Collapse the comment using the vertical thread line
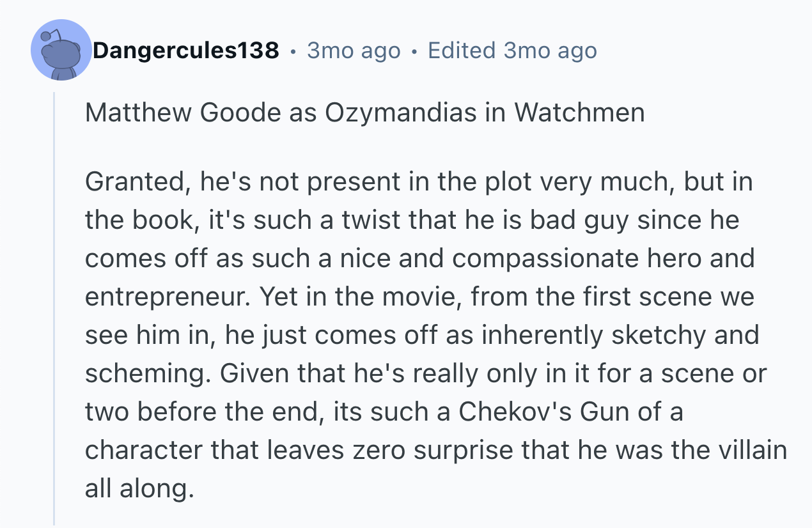Image resolution: width=812 pixels, height=528 pixels. click(54, 307)
